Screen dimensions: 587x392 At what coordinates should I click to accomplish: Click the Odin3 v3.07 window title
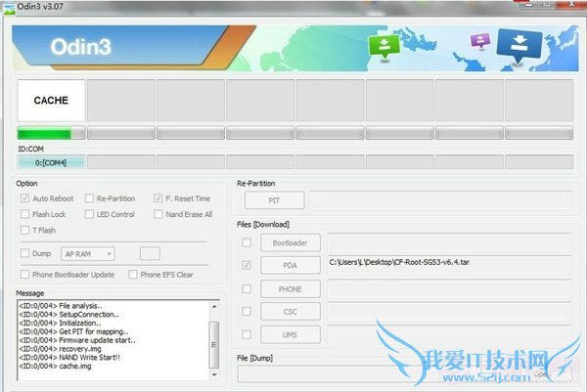tap(40, 7)
